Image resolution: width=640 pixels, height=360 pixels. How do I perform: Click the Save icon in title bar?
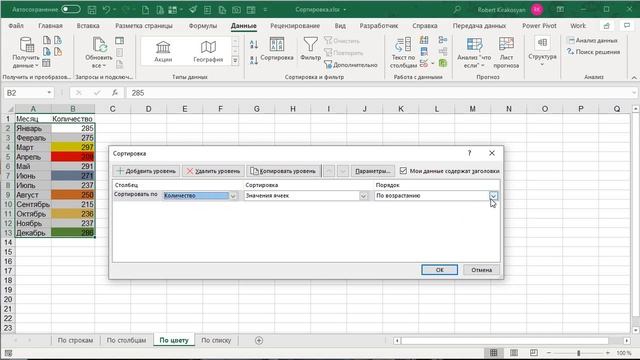click(92, 9)
